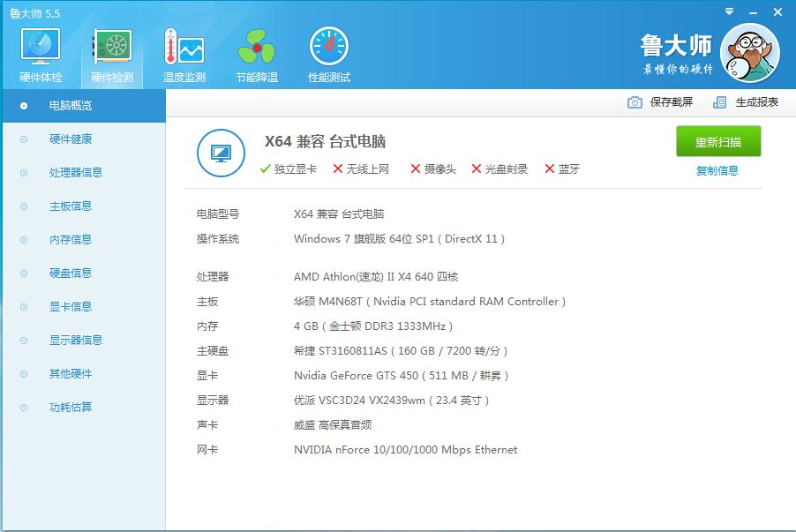Click the report icon for 生成报表
This screenshot has width=796, height=532.
pos(719,102)
